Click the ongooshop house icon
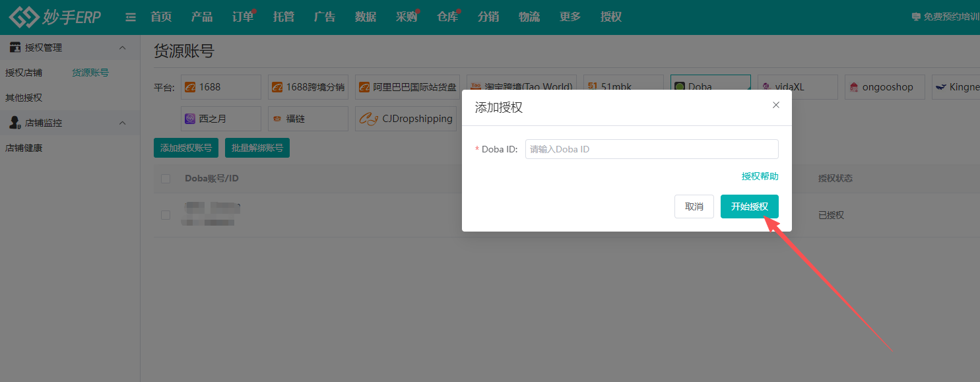This screenshot has width=980, height=382. tap(854, 87)
